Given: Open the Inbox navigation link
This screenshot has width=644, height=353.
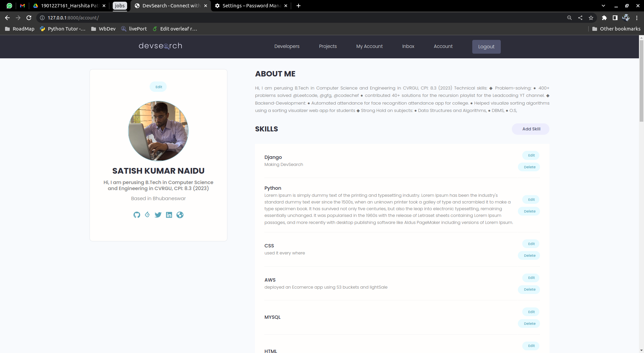Looking at the screenshot, I should pos(408,46).
